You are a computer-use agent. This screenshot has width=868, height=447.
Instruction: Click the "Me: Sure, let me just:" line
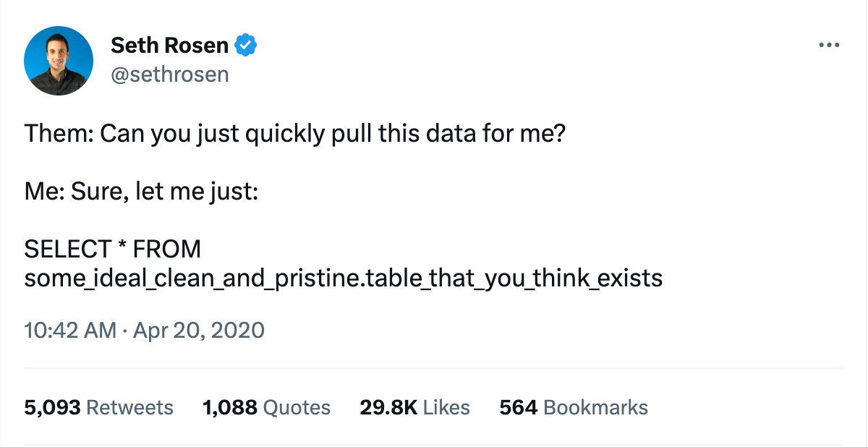(142, 192)
